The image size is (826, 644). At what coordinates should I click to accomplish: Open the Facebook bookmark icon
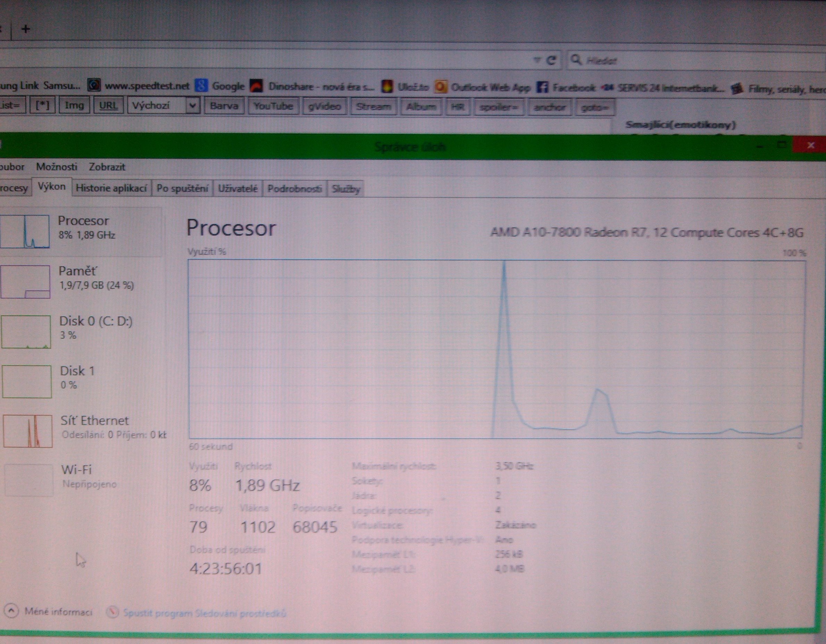coord(542,88)
